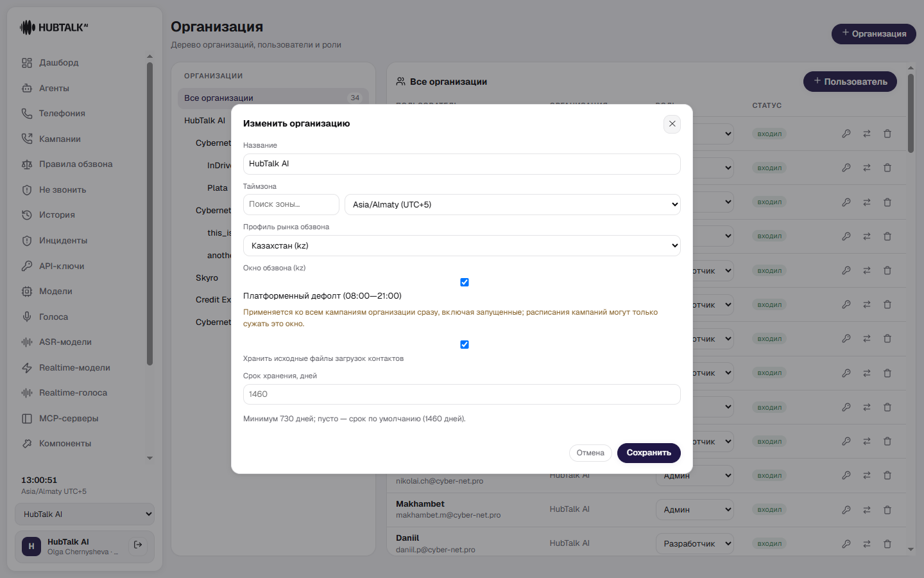This screenshot has width=924, height=578.
Task: Click the logout icon beside Olga Chernysheva
Action: click(x=138, y=545)
